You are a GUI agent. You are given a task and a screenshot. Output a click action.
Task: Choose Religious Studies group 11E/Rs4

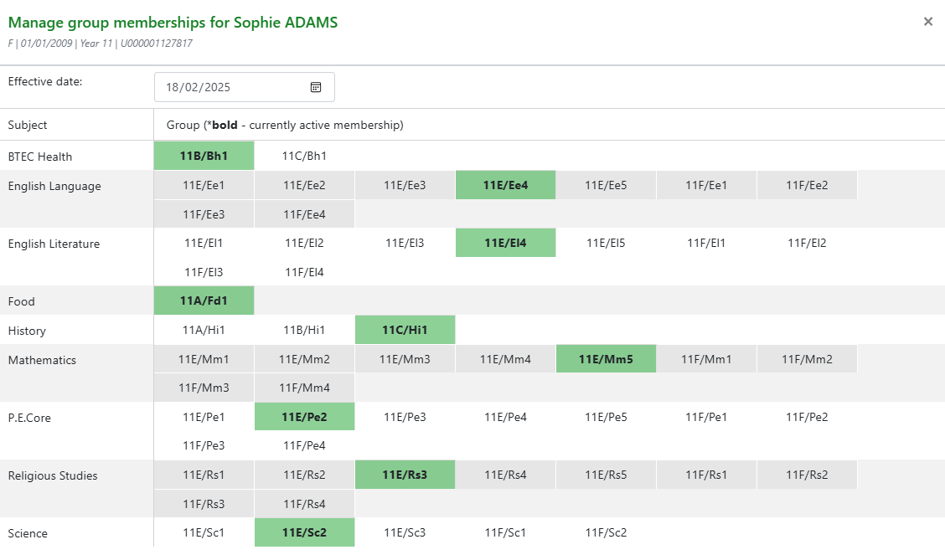(506, 475)
